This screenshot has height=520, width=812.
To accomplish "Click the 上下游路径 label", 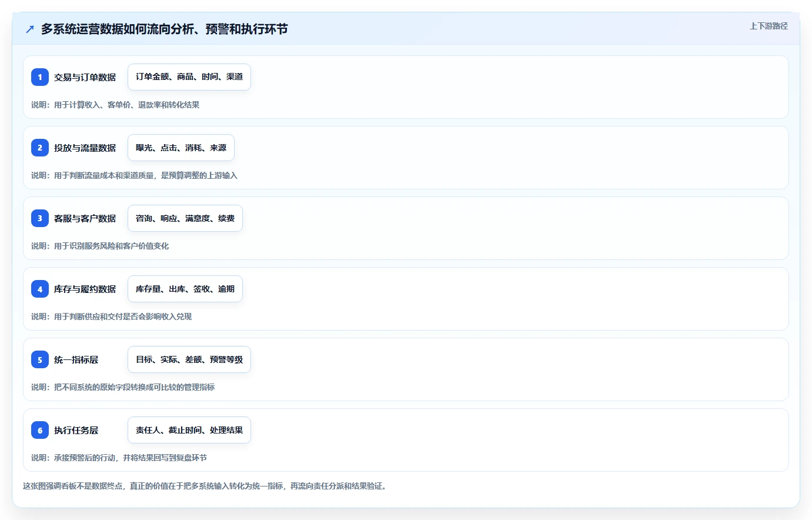I will 768,26.
